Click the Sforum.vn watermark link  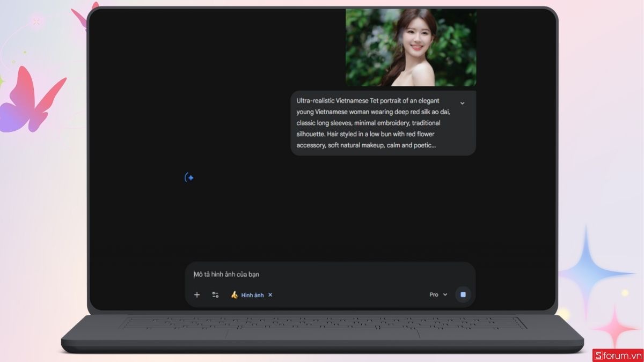(x=616, y=354)
